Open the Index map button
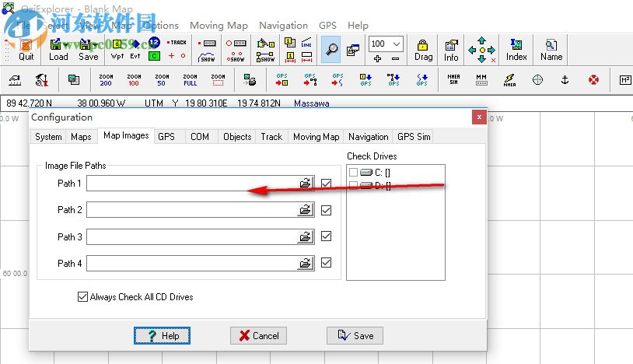Image resolution: width=633 pixels, height=364 pixels. (516, 50)
